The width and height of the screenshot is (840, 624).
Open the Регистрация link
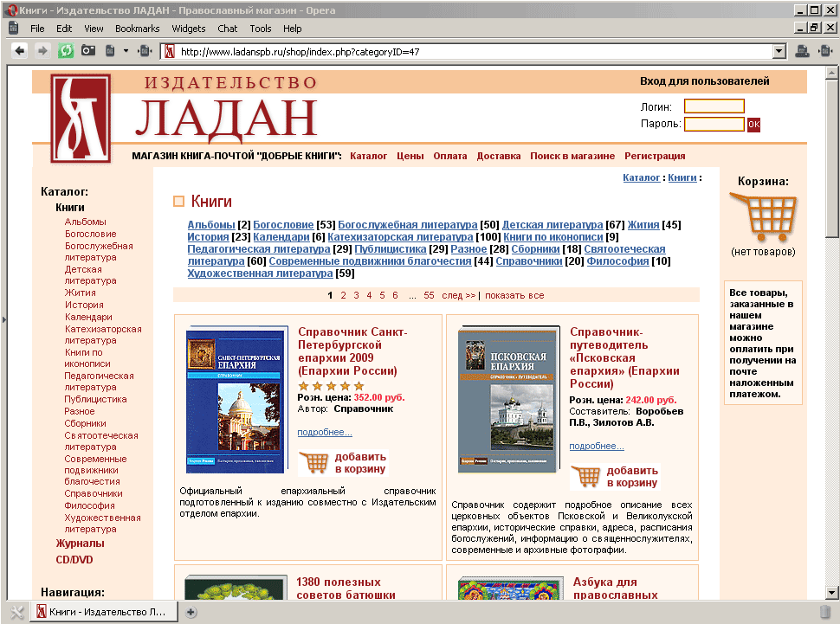click(x=655, y=156)
